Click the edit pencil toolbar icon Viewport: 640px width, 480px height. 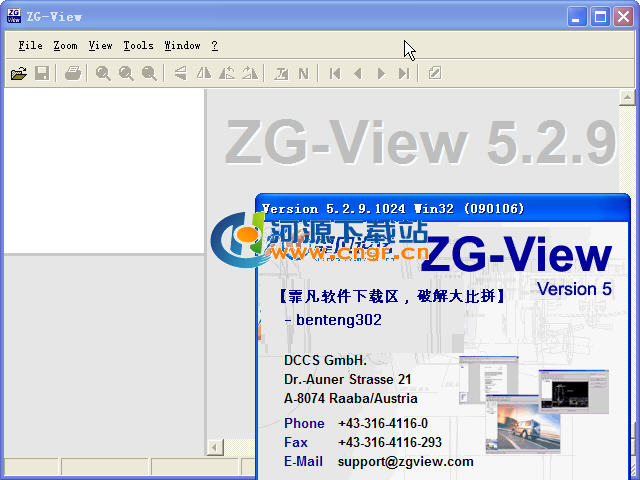(x=435, y=73)
